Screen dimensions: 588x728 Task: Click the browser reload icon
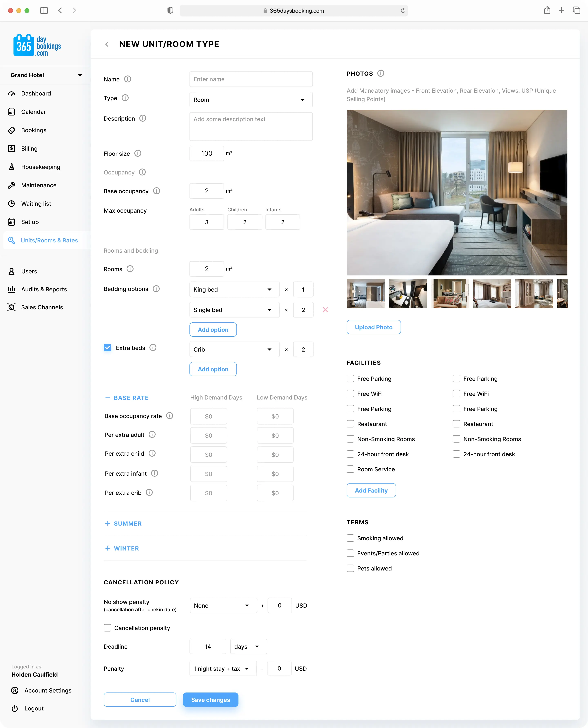pos(403,10)
